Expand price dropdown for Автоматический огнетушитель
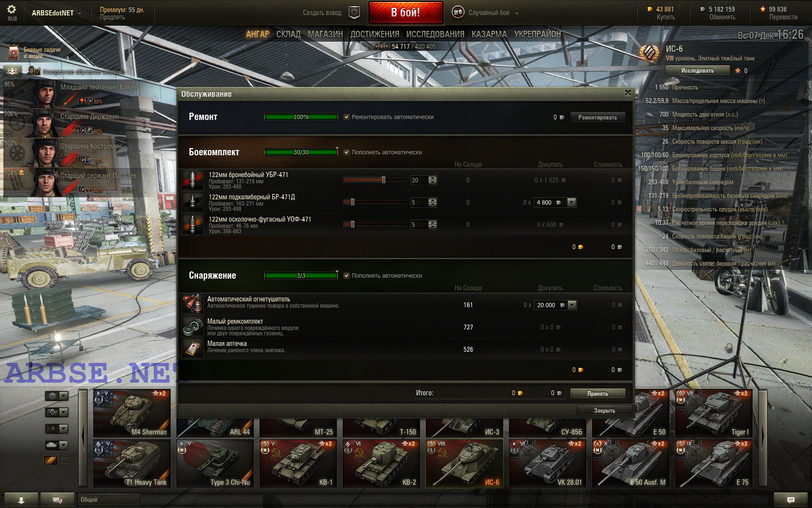This screenshot has height=508, width=812. pos(572,305)
